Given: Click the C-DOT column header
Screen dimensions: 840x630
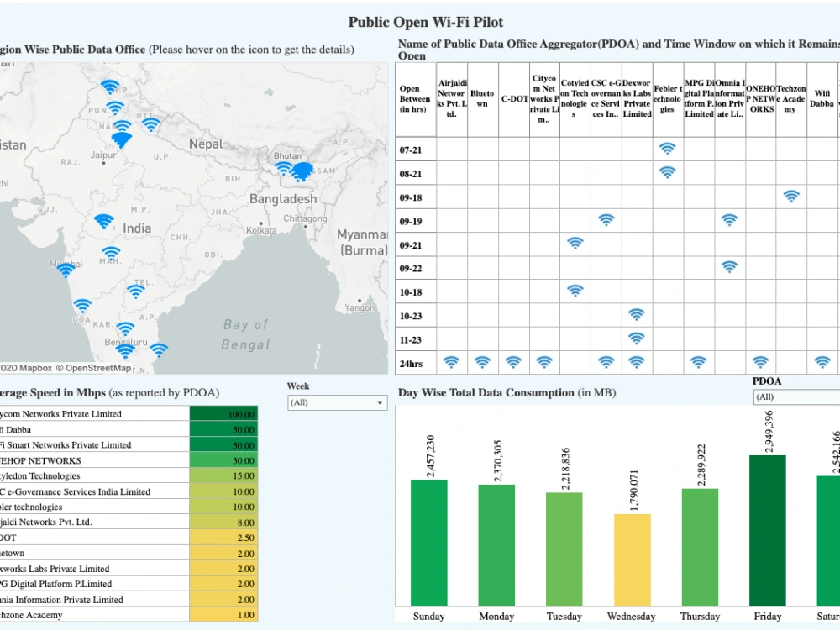Looking at the screenshot, I should point(514,98).
